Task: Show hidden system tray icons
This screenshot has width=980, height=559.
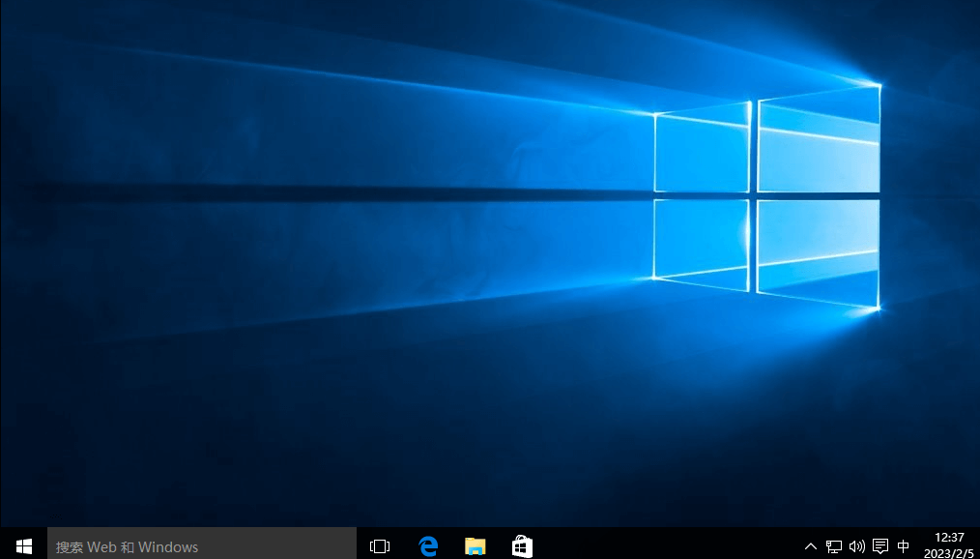Action: point(811,545)
